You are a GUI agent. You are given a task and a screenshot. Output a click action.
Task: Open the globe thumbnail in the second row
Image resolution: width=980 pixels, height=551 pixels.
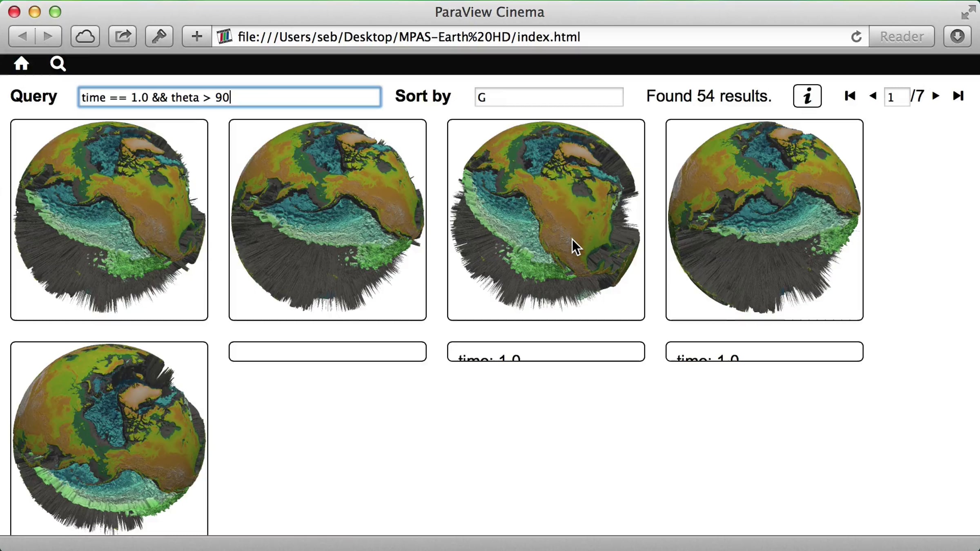click(109, 439)
